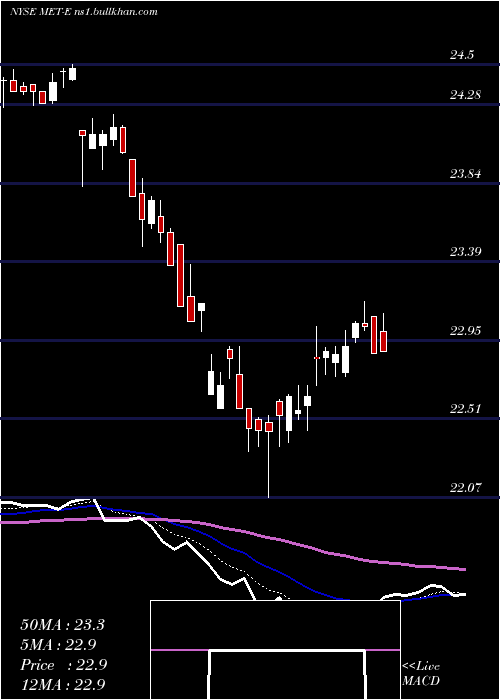Click the 22.07 price axis label
This screenshot has width=500, height=700.
465,488
